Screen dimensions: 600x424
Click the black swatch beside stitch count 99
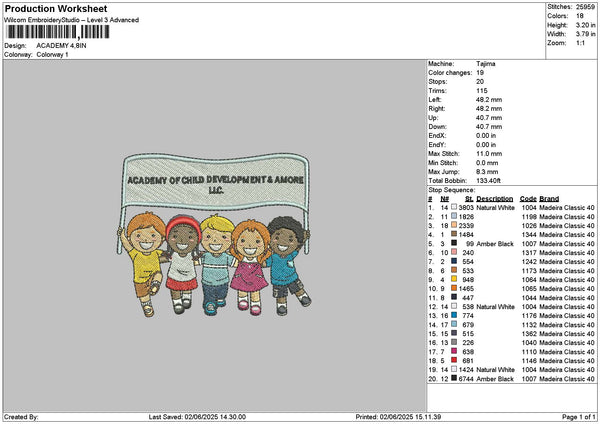click(454, 243)
